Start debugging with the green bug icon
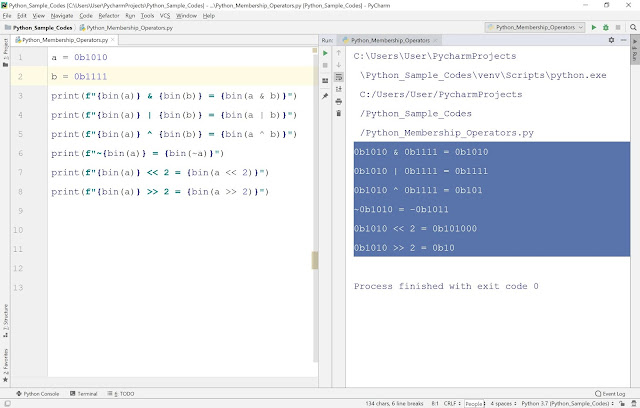This screenshot has width=640, height=408. tap(606, 27)
